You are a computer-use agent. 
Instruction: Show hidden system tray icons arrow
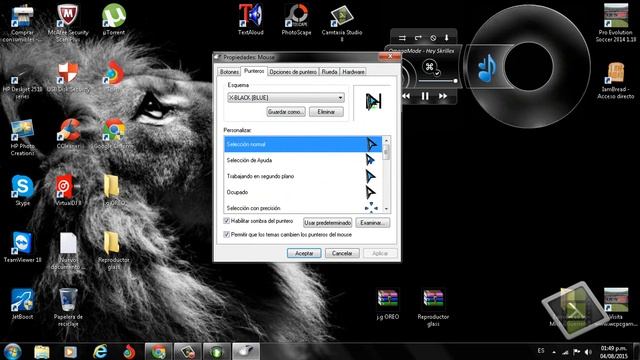[x=554, y=352]
